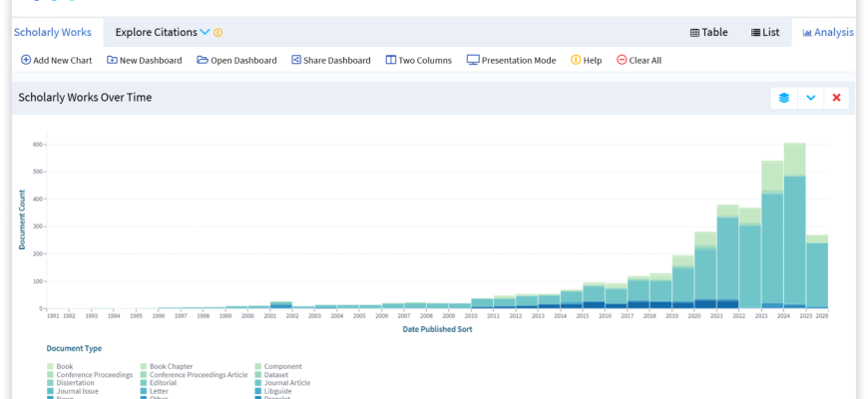Switch layout with the Two Columns icon
This screenshot has height=399, width=868.
(x=391, y=60)
